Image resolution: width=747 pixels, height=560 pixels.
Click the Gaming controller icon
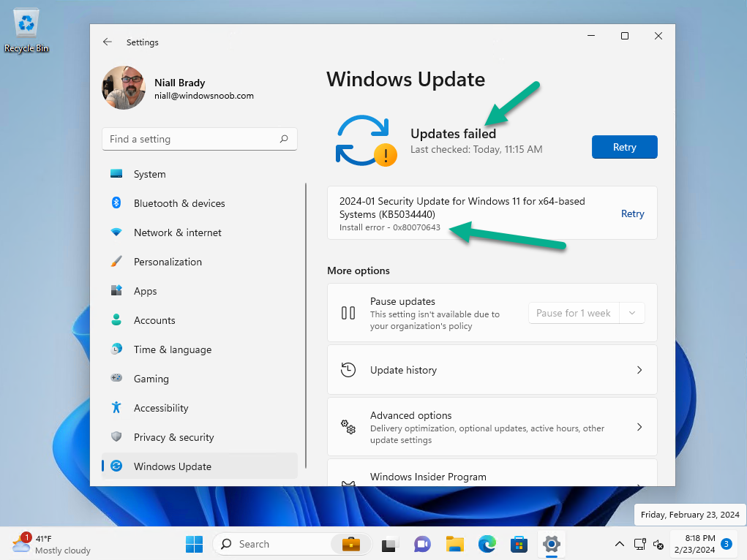(116, 378)
